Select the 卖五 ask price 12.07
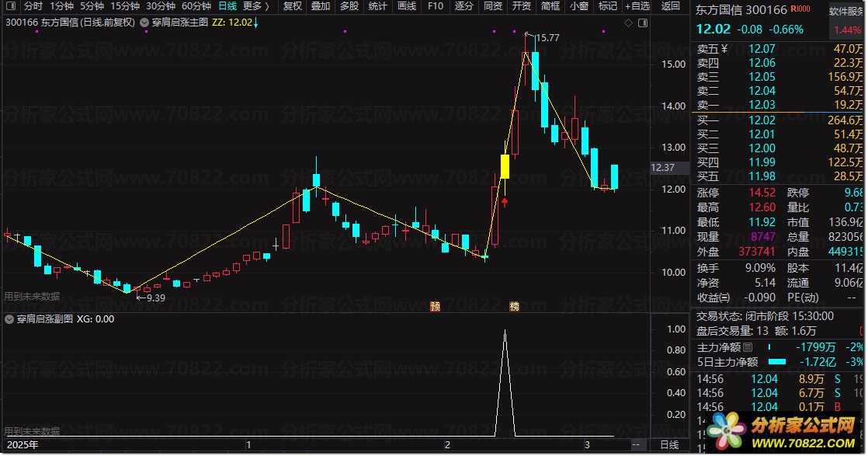Viewport: 868px width, 456px height. click(762, 49)
